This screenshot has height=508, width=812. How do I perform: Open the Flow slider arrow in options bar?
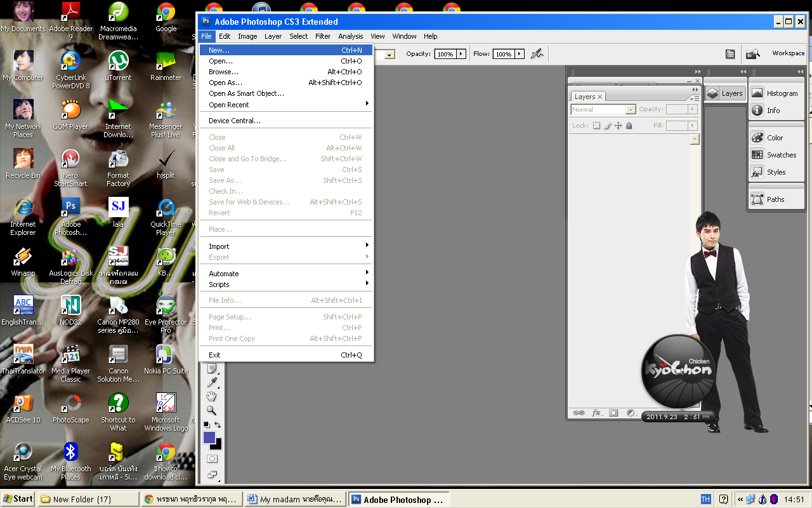coord(520,54)
